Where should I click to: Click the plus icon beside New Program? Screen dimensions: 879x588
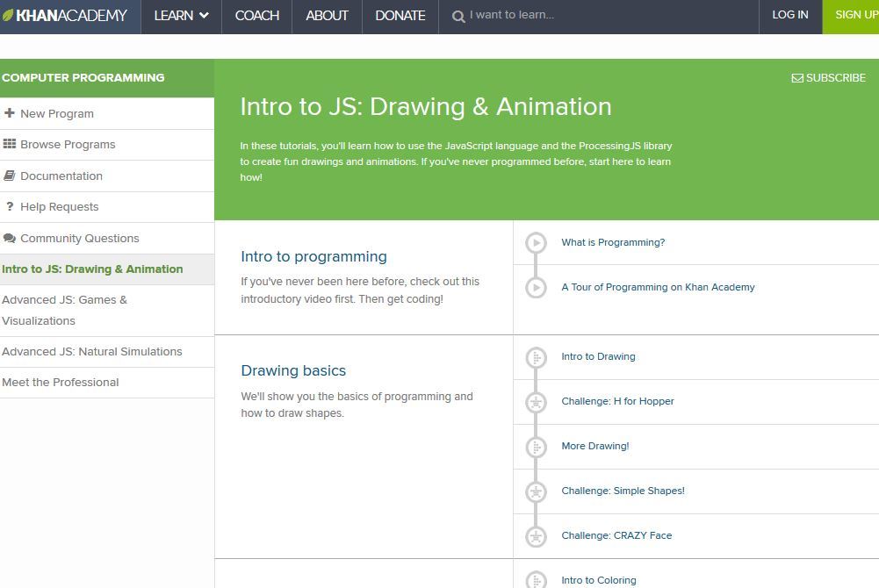coord(10,113)
